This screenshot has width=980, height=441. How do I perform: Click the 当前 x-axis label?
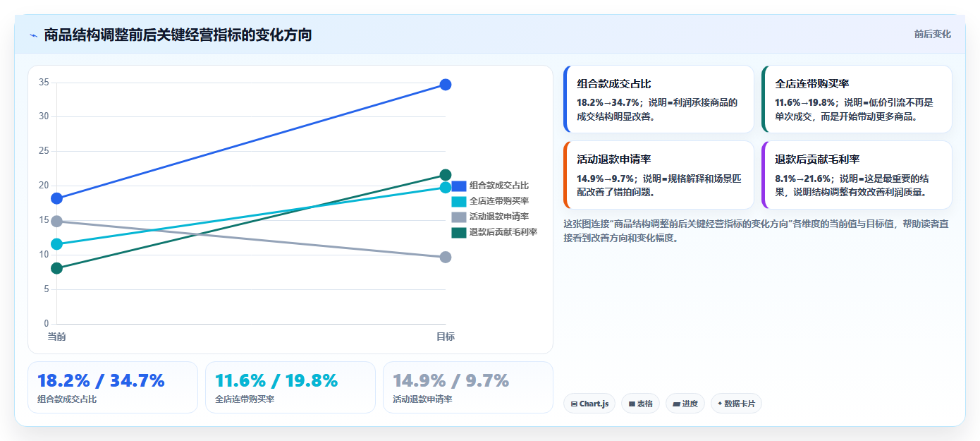[x=57, y=337]
